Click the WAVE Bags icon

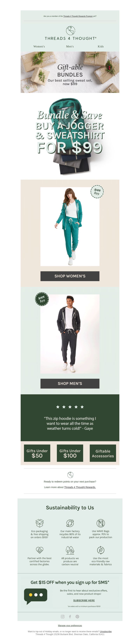pos(101,523)
